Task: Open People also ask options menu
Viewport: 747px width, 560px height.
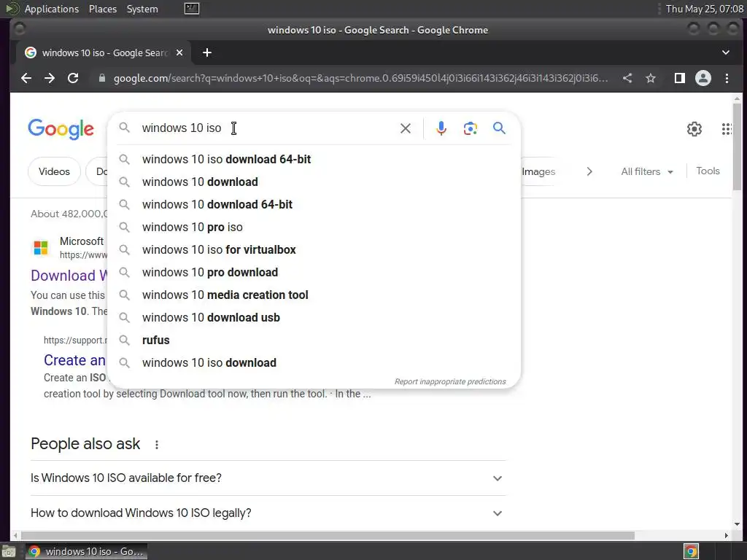Action: click(157, 444)
